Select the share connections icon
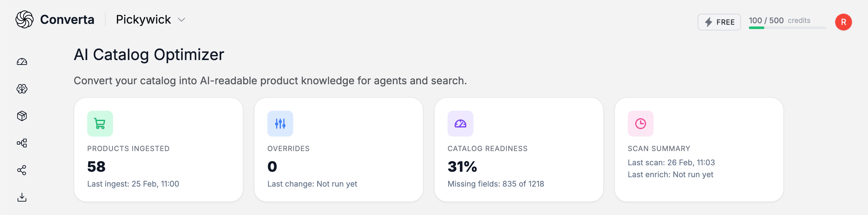The image size is (868, 215). point(22,170)
